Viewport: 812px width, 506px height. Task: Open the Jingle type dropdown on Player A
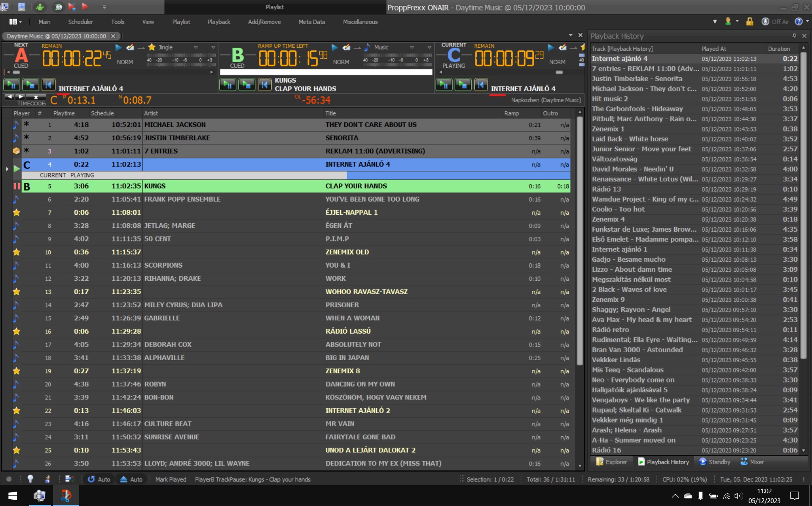(x=196, y=47)
